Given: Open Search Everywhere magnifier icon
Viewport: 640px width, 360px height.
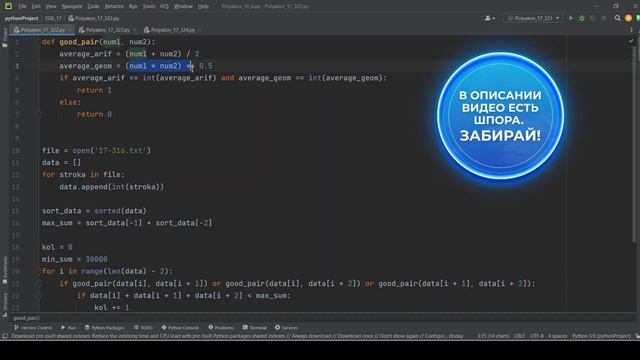Looking at the screenshot, I should point(618,18).
